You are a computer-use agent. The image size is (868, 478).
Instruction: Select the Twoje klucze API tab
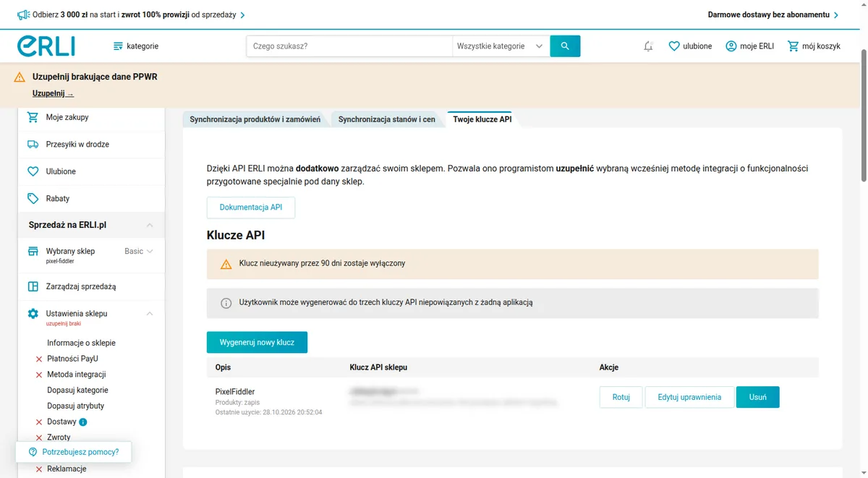click(x=482, y=119)
